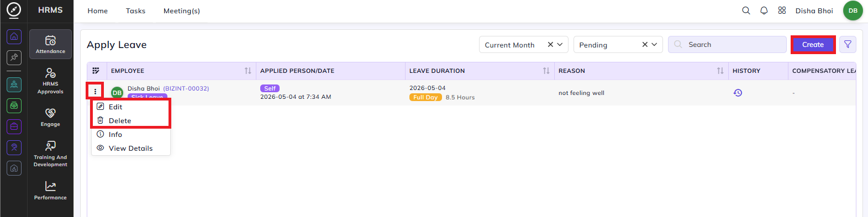Click applied time '2026-05-04 at 7:34 AM'
The width and height of the screenshot is (868, 217).
tap(296, 97)
